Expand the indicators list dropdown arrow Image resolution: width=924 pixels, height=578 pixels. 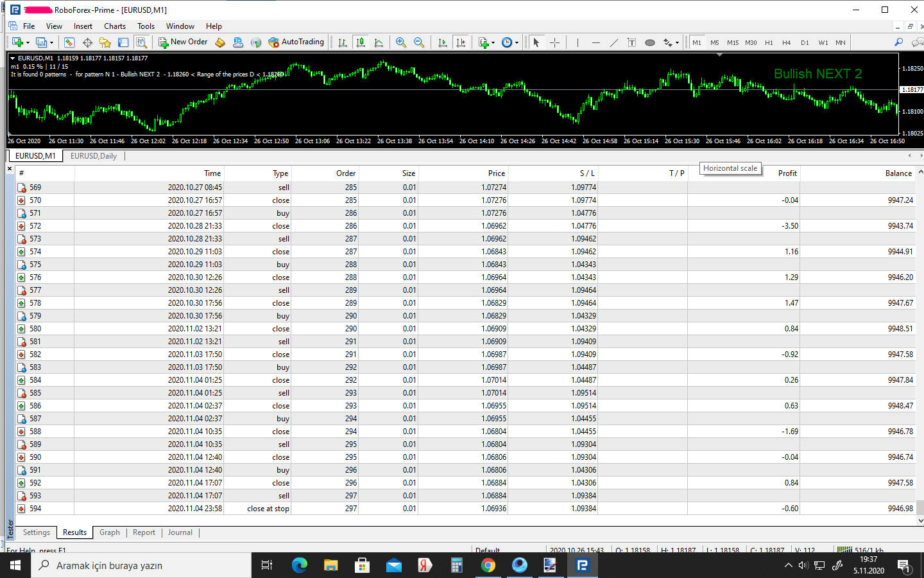pos(493,43)
